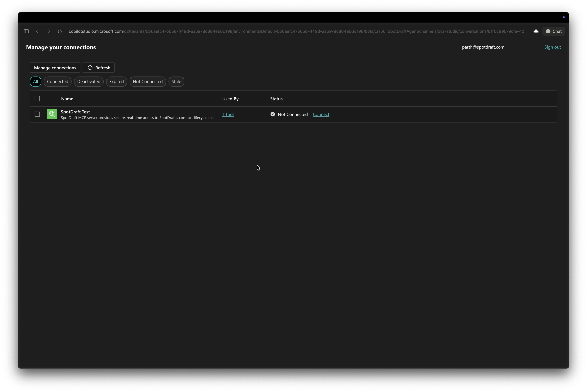The height and width of the screenshot is (392, 587).
Task: Click the Manage your connections heading
Action: click(61, 47)
